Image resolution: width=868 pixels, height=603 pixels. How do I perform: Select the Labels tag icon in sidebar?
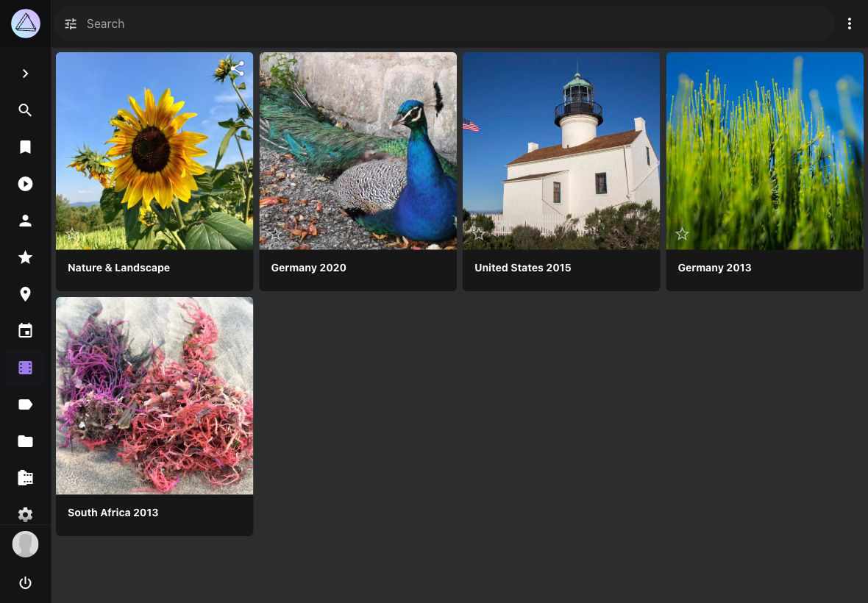25,404
